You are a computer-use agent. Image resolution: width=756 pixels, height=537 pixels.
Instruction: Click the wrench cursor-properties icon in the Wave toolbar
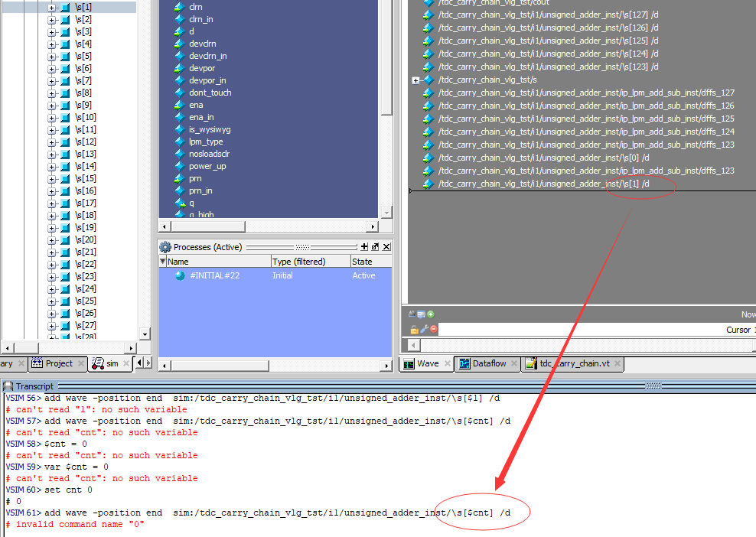(423, 328)
